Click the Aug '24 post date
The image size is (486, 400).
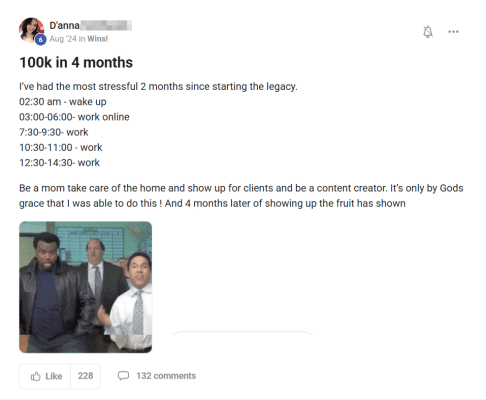click(x=63, y=39)
